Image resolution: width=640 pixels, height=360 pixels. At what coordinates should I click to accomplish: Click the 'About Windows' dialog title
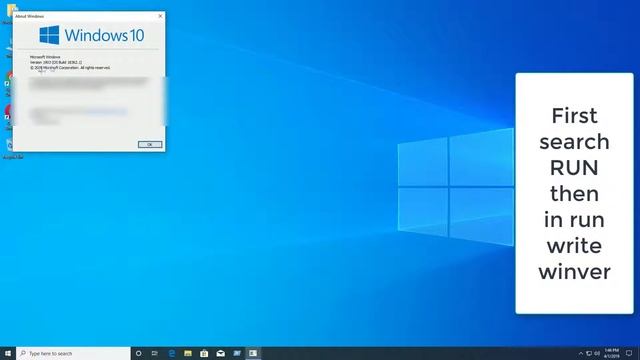(29, 16)
